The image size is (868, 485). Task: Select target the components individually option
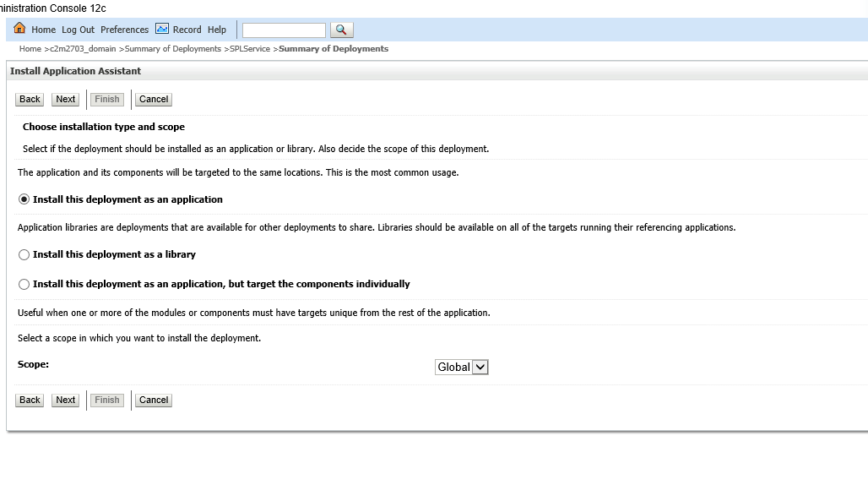[24, 284]
